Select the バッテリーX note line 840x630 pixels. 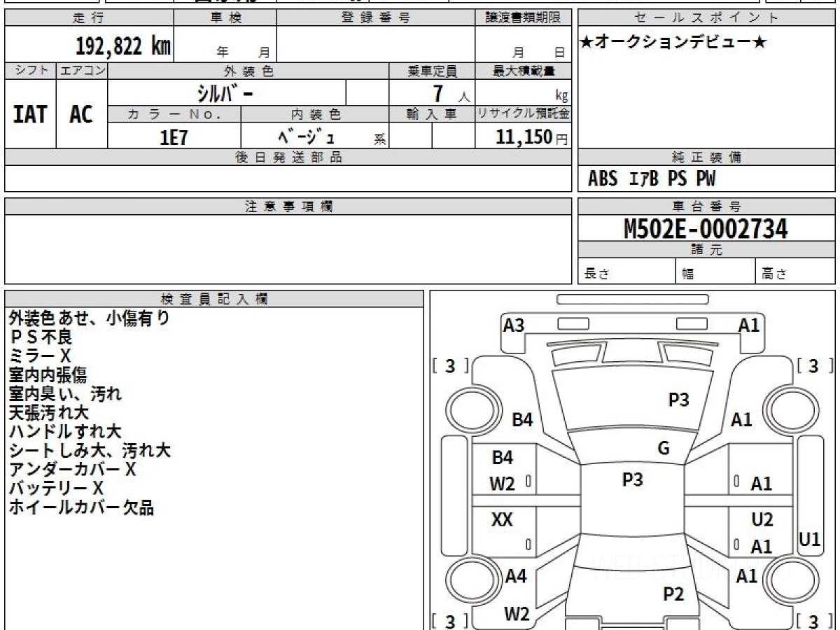tap(56, 489)
